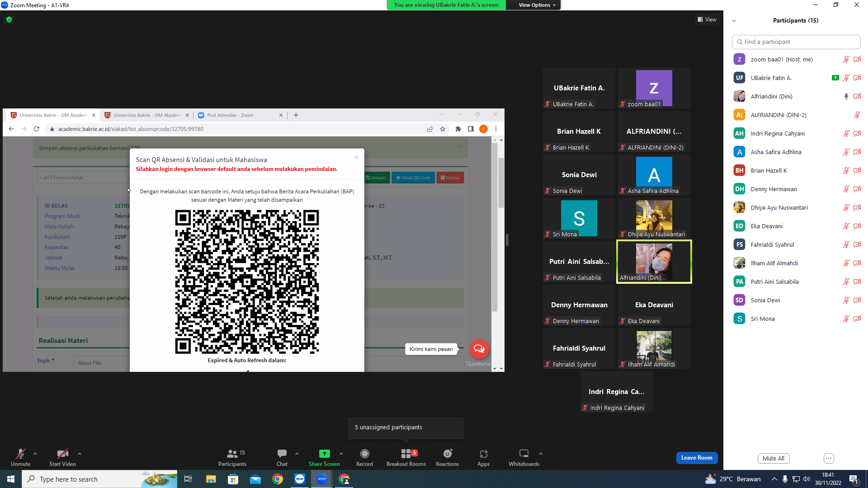Expand the chat options arrow
This screenshot has height=488, width=868.
tap(297, 454)
